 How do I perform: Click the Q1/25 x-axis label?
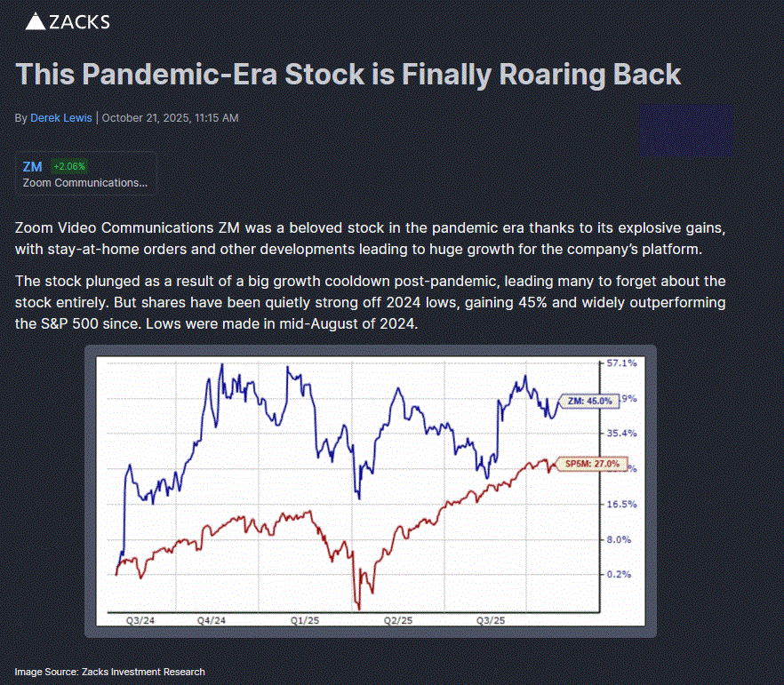point(305,620)
